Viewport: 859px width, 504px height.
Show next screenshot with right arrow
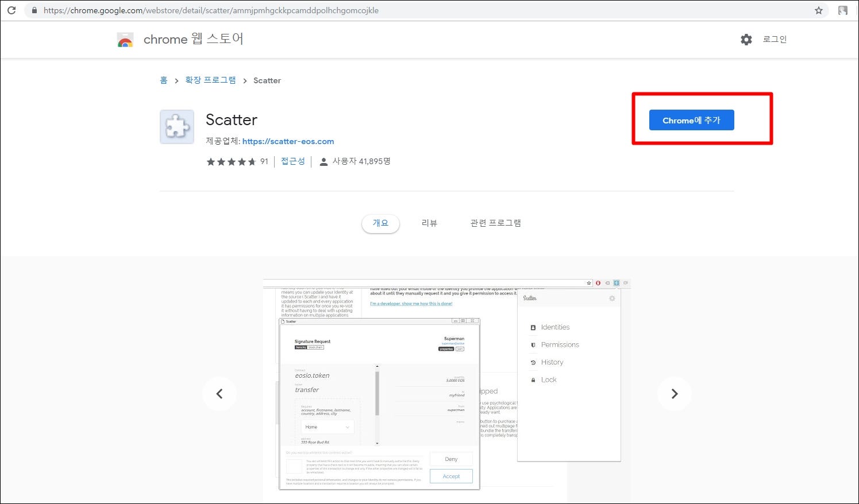[x=675, y=394]
